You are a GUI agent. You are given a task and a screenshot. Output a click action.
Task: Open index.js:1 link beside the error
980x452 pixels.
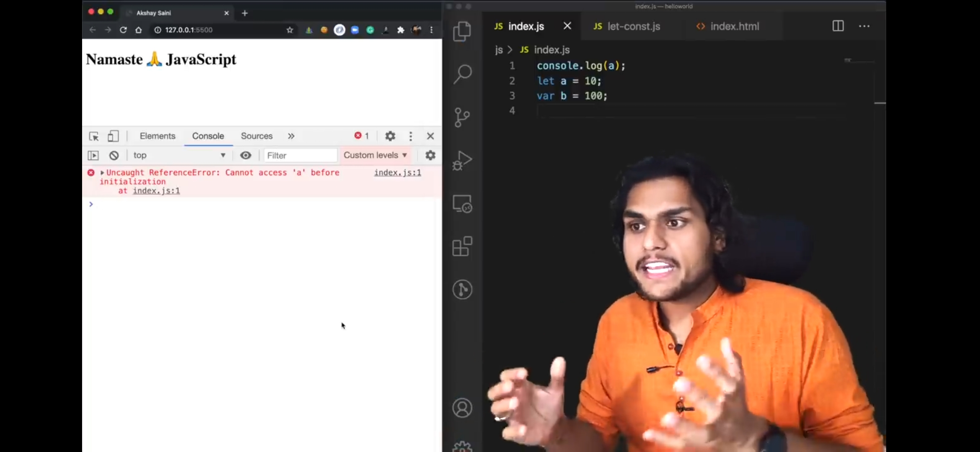click(x=397, y=172)
